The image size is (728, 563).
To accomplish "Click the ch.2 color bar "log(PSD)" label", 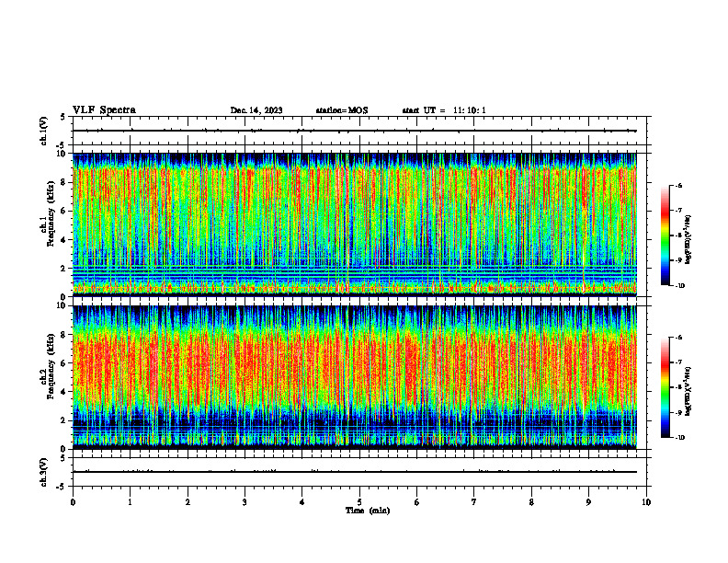I will (x=689, y=391).
